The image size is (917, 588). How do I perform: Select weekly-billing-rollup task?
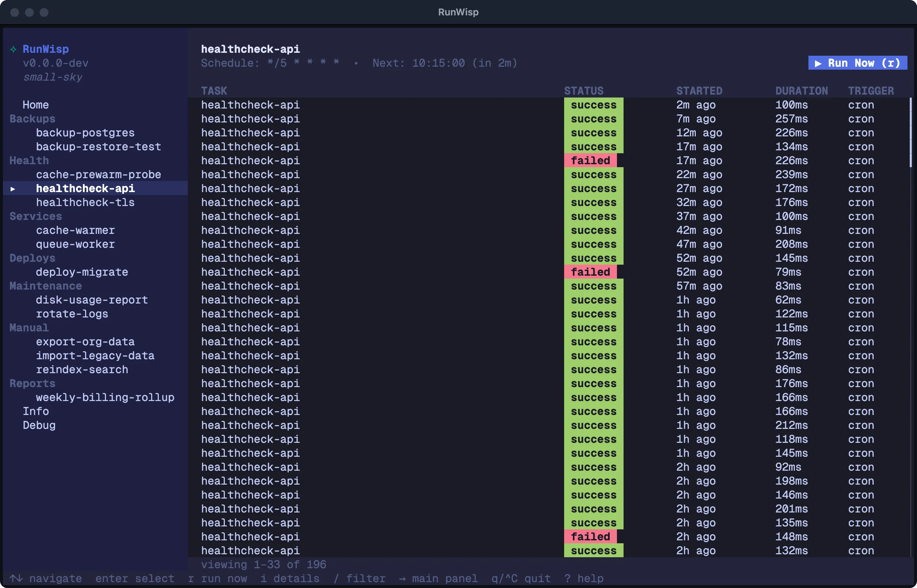tap(105, 397)
